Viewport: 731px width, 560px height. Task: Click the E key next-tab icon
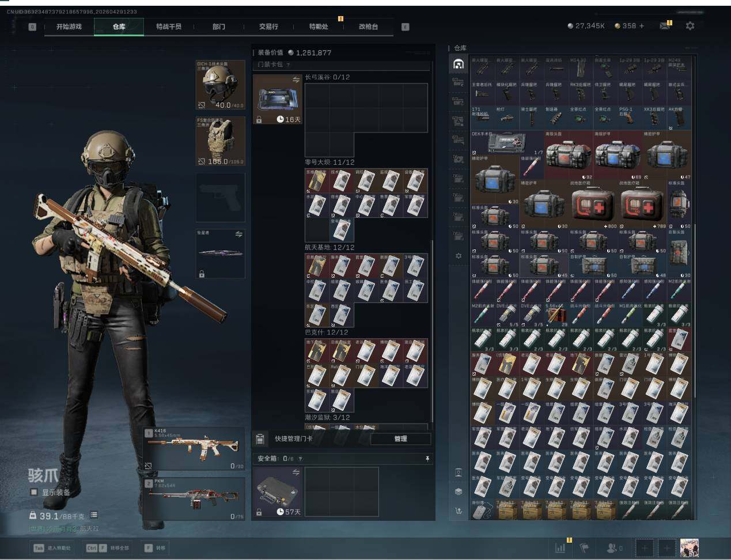tap(406, 27)
